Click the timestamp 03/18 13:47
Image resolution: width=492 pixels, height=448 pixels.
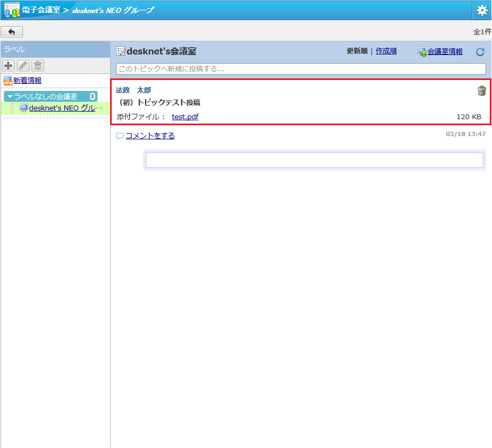[x=466, y=134]
